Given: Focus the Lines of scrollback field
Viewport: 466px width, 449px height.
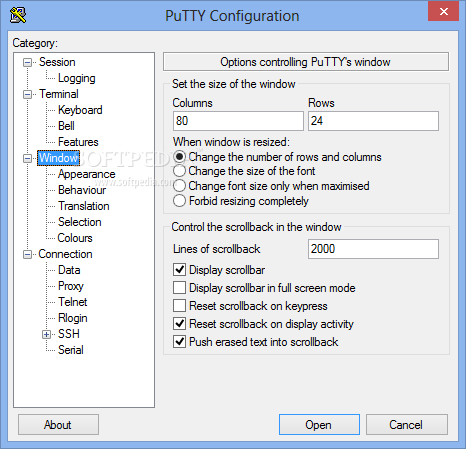Looking at the screenshot, I should [373, 249].
